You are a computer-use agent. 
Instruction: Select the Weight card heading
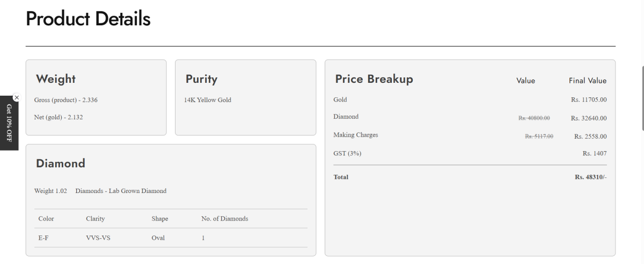[56, 79]
